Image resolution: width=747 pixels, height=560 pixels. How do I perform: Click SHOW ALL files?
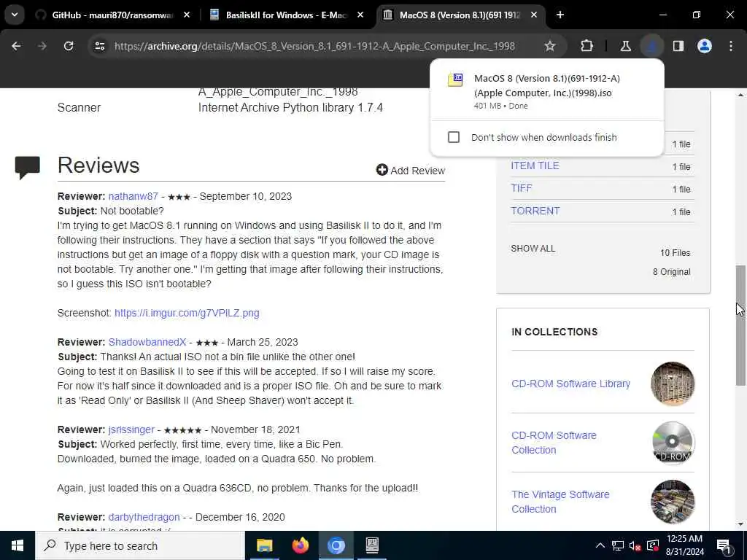(x=533, y=249)
